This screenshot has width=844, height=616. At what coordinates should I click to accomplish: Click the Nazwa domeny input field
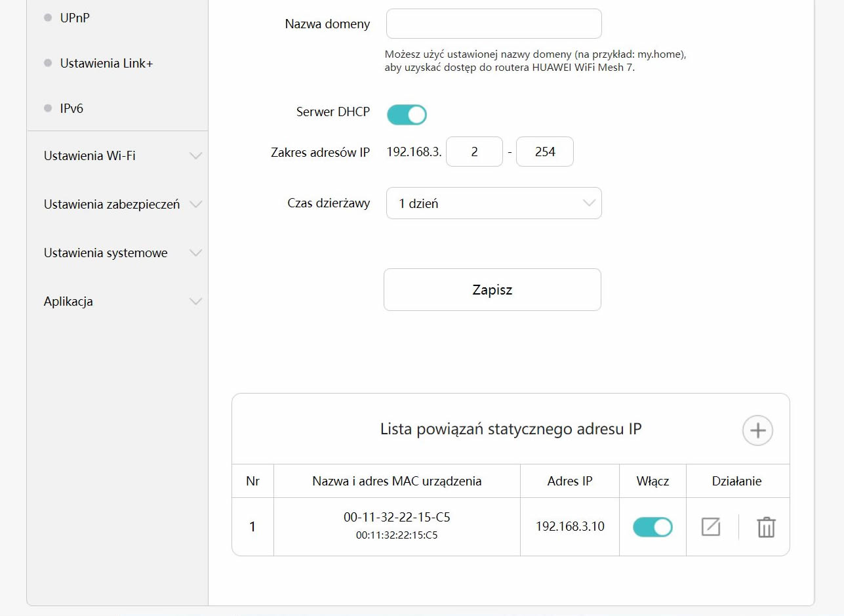pos(493,24)
